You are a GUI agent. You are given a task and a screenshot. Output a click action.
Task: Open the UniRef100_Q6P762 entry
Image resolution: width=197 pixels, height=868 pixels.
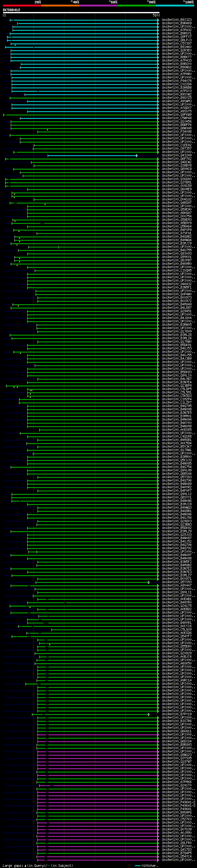point(177,159)
